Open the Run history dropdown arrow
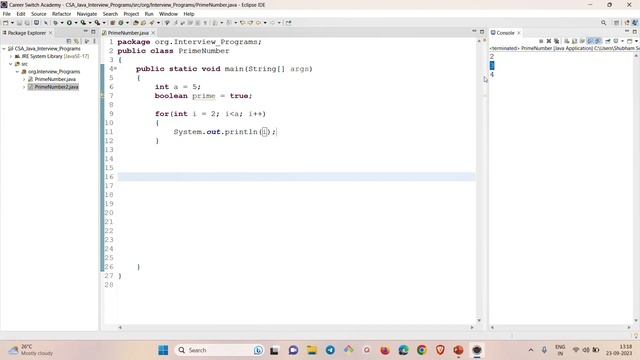This screenshot has width=640, height=360. (76, 23)
